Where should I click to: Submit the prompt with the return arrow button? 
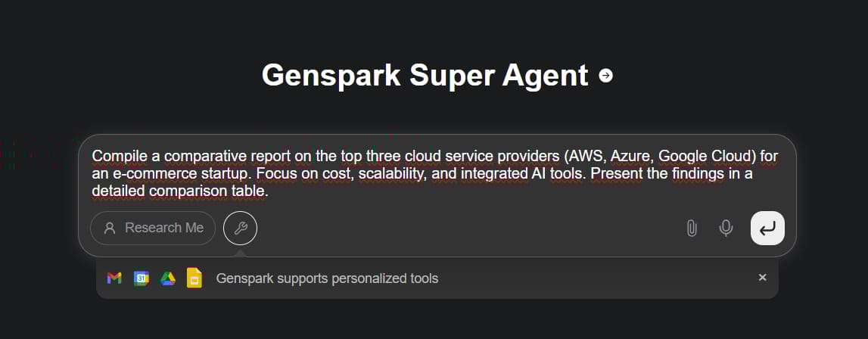pyautogui.click(x=767, y=229)
